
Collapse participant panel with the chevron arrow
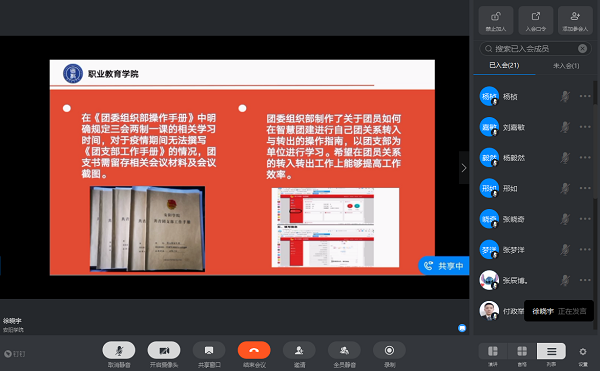pyautogui.click(x=464, y=168)
